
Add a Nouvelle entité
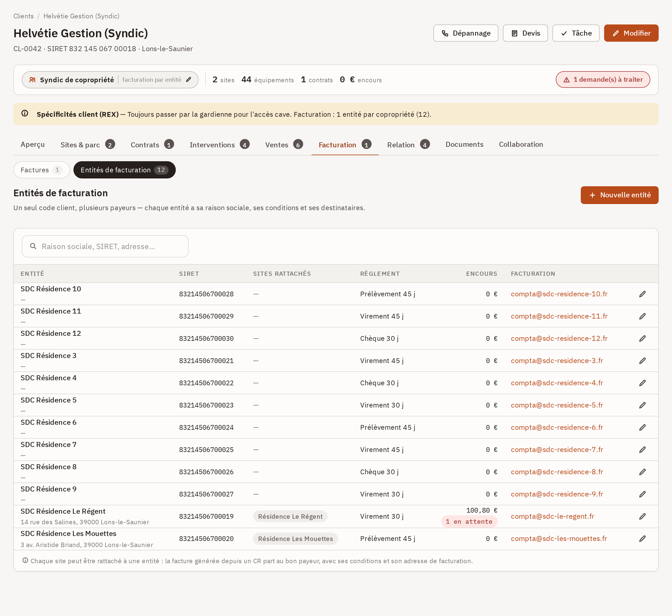pyautogui.click(x=619, y=195)
